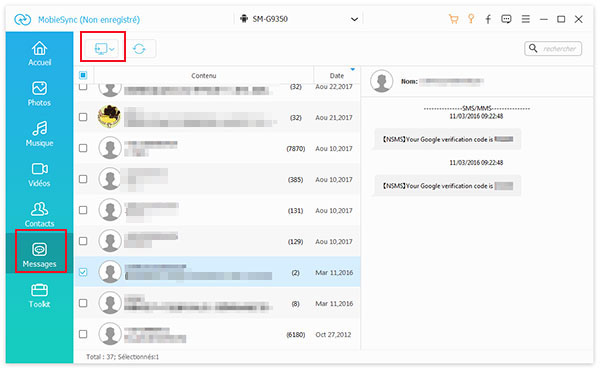Click contact avatar next to Nom
The image size is (600, 370).
382,81
